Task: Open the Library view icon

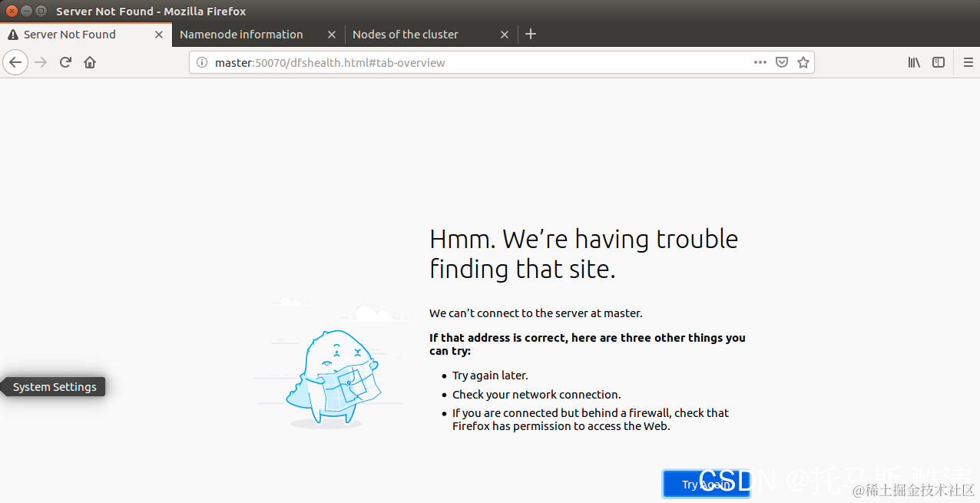Action: coord(914,62)
